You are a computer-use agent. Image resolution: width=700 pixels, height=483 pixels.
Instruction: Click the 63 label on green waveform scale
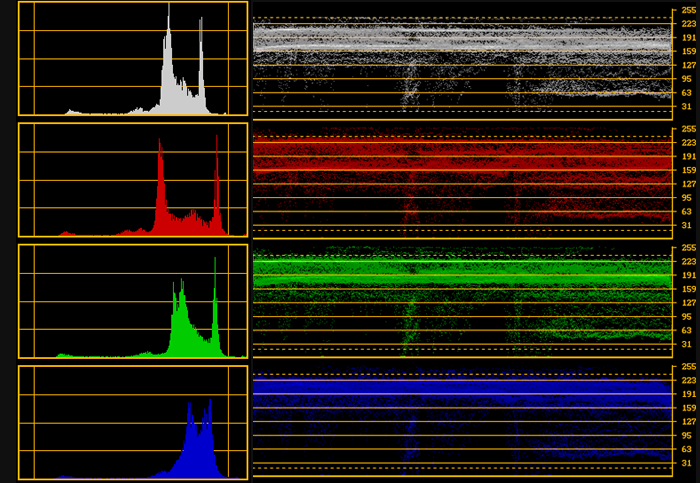point(687,330)
